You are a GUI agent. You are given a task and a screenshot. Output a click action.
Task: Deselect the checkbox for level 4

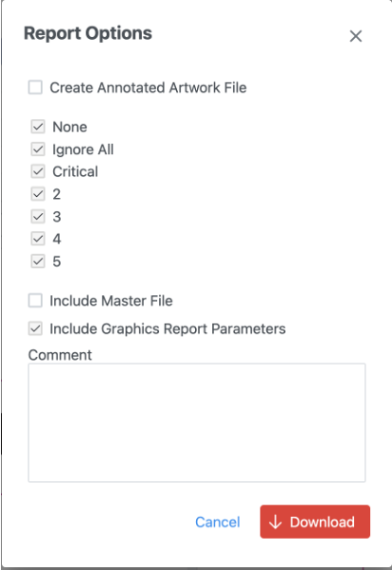[x=38, y=239]
